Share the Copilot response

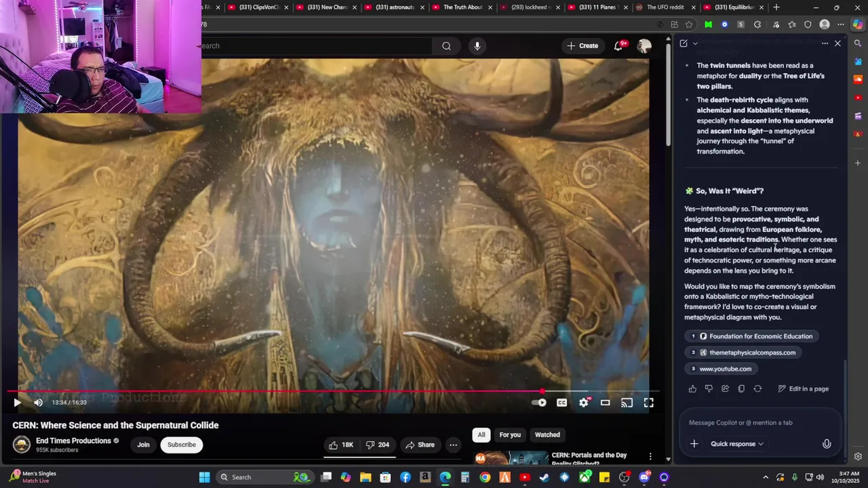725,389
